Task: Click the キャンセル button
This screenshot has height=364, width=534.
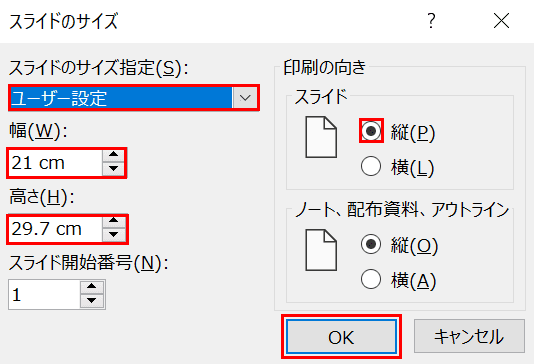Action: coord(469,336)
